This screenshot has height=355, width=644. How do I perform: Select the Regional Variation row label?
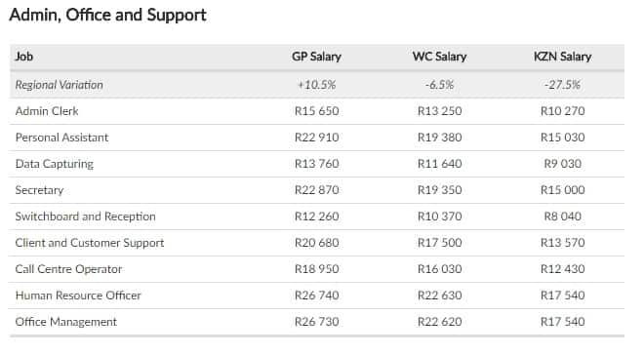60,85
